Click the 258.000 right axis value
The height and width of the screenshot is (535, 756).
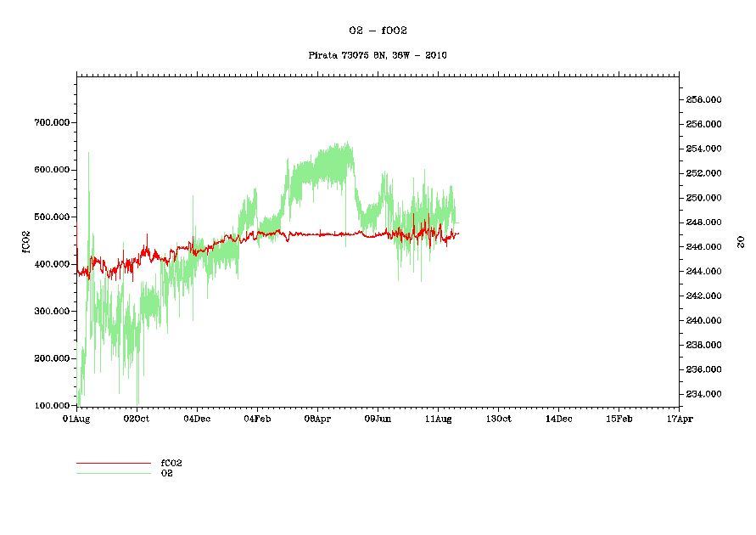click(703, 99)
